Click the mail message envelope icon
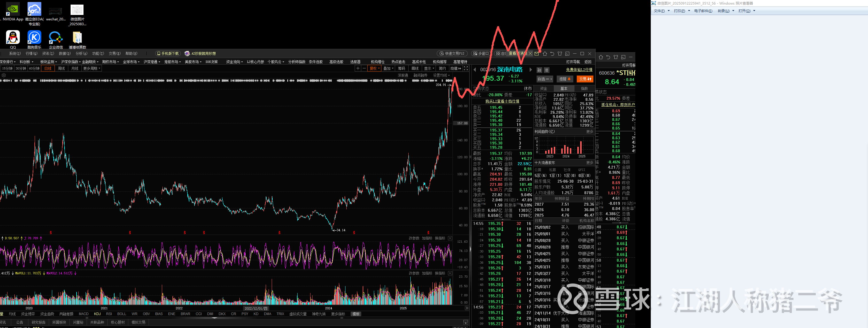Screen dimensions: 868x328 tap(537, 54)
